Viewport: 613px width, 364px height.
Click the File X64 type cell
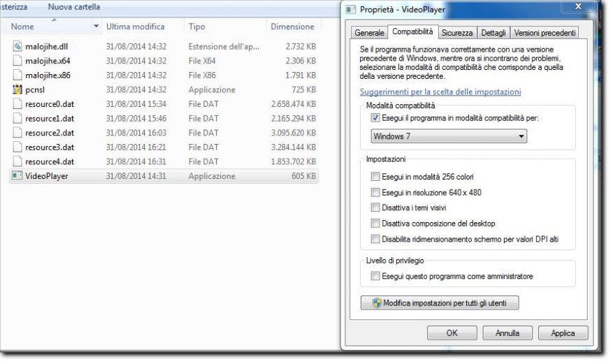coord(202,61)
